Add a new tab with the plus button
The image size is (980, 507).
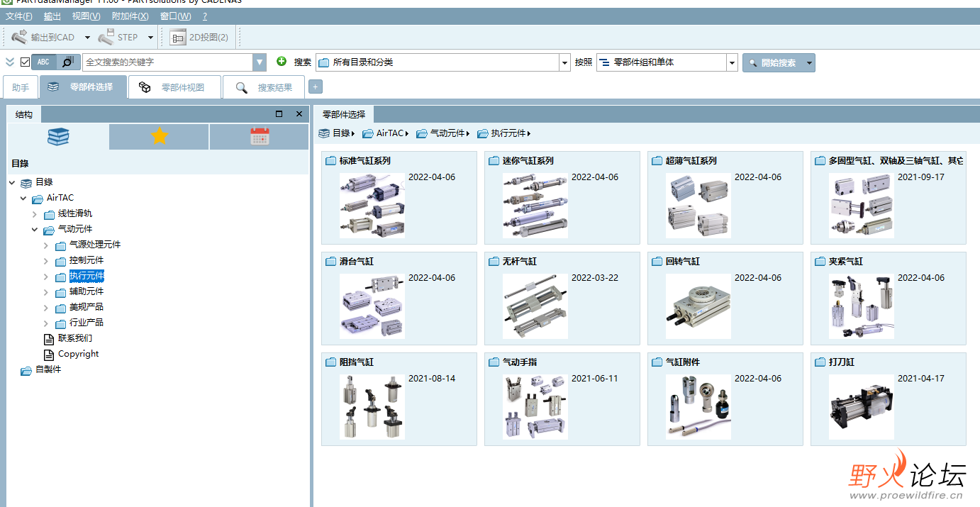click(x=316, y=87)
